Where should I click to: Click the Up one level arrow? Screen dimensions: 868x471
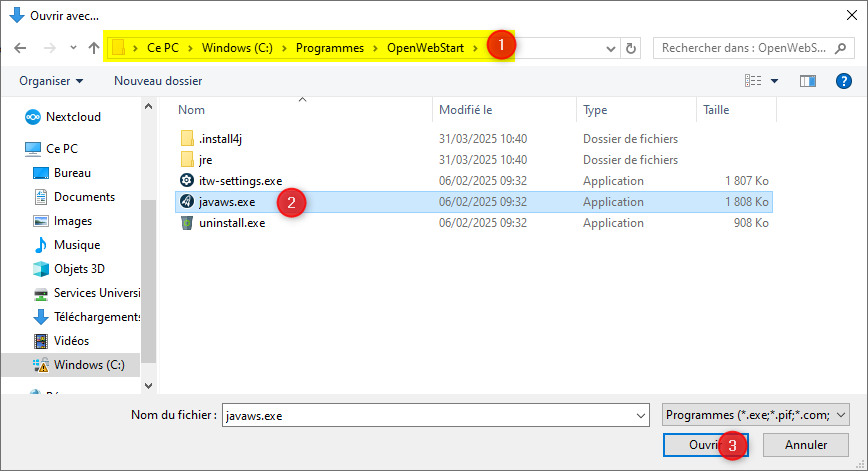[94, 48]
